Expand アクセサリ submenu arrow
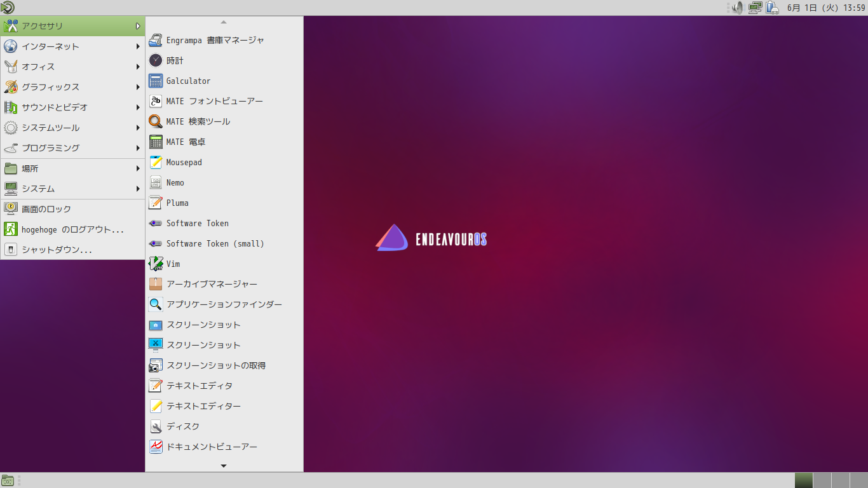Viewport: 868px width, 488px height. (x=138, y=26)
